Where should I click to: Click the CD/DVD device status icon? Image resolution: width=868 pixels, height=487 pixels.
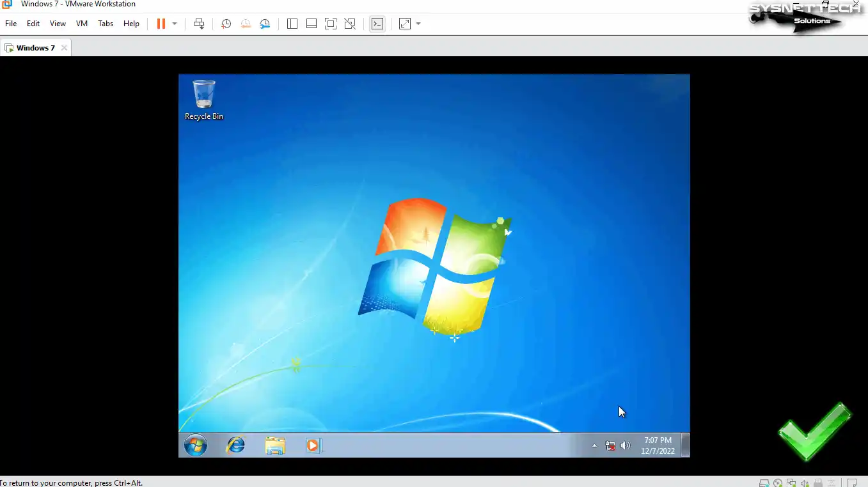pyautogui.click(x=778, y=483)
